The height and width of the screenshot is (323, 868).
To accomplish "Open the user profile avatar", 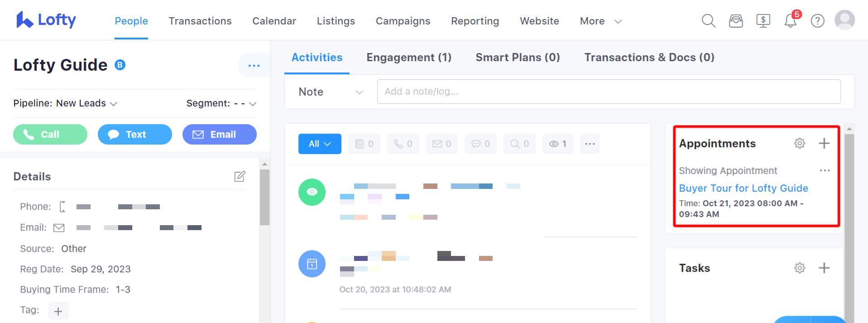I will pyautogui.click(x=844, y=20).
